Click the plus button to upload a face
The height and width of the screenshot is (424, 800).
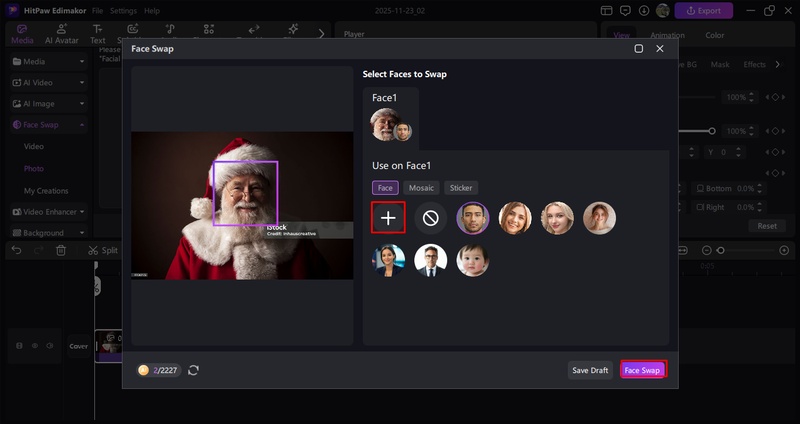pos(388,218)
